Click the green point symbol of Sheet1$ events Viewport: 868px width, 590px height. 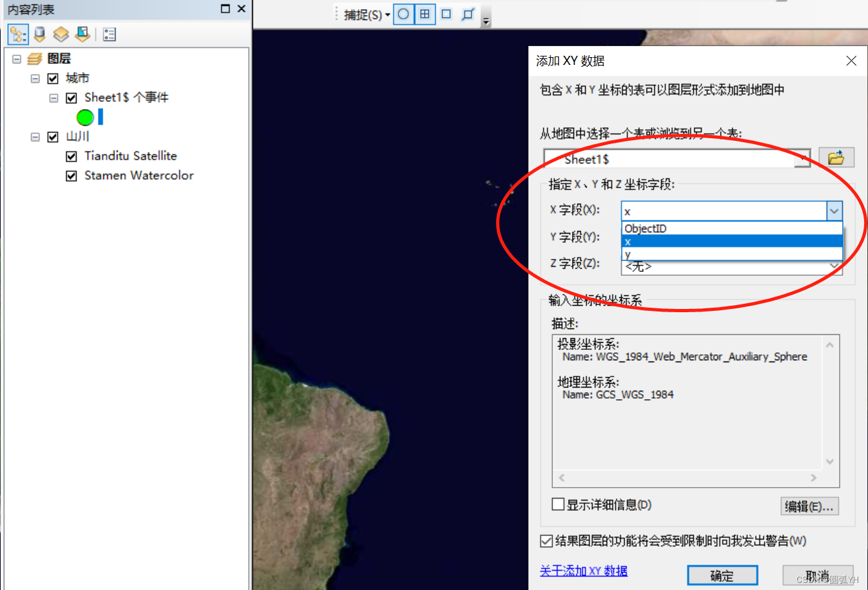coord(85,117)
